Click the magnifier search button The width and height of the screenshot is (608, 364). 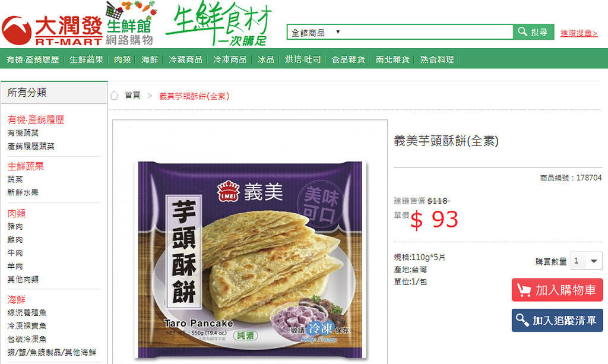[x=533, y=32]
